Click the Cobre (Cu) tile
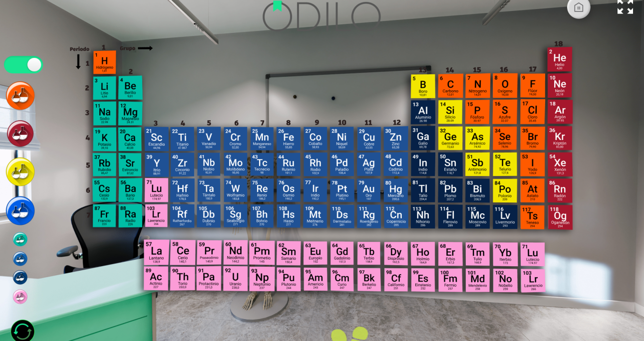644x341 pixels. (x=369, y=139)
